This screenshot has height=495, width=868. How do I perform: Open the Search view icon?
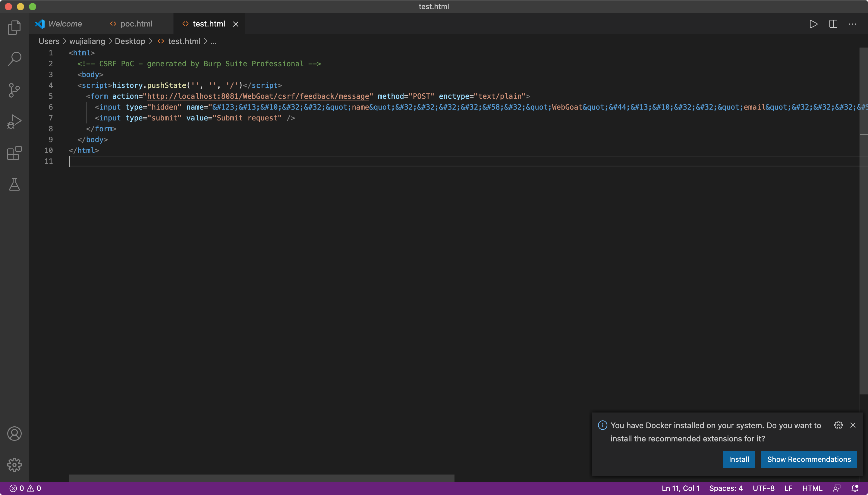[14, 59]
